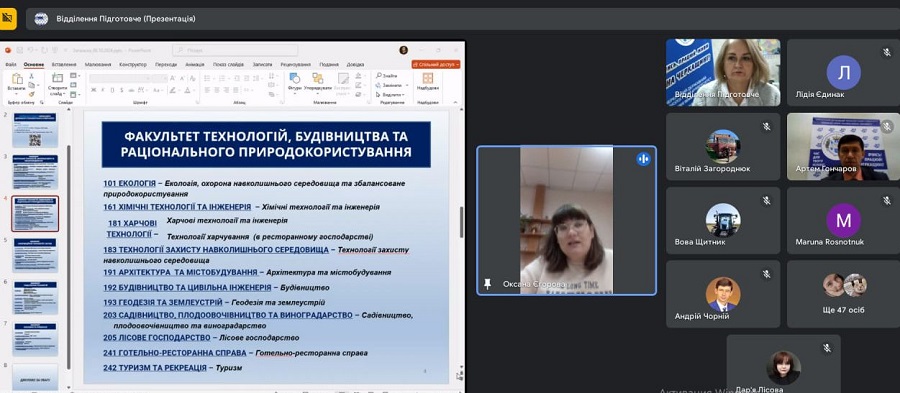Image resolution: width=900 pixels, height=393 pixels.
Task: Toggle muted microphone icon on Maruna Rosnotnuk tile
Action: tap(887, 200)
